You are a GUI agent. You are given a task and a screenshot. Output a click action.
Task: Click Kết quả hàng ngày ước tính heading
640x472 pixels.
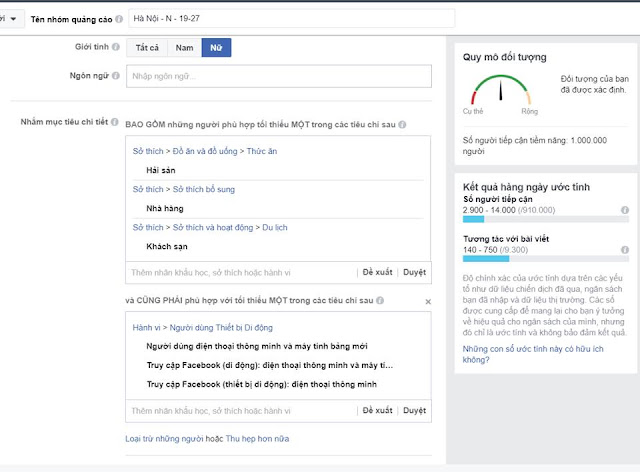coord(526,187)
